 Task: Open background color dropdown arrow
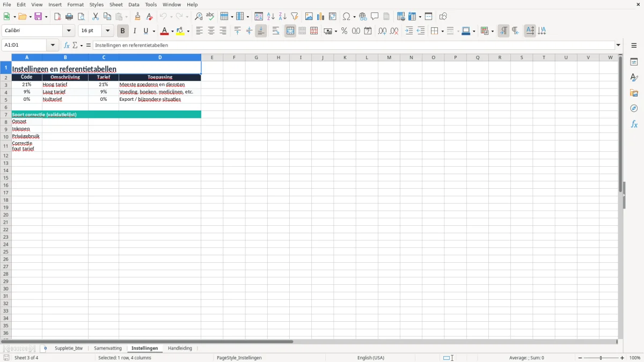(188, 32)
